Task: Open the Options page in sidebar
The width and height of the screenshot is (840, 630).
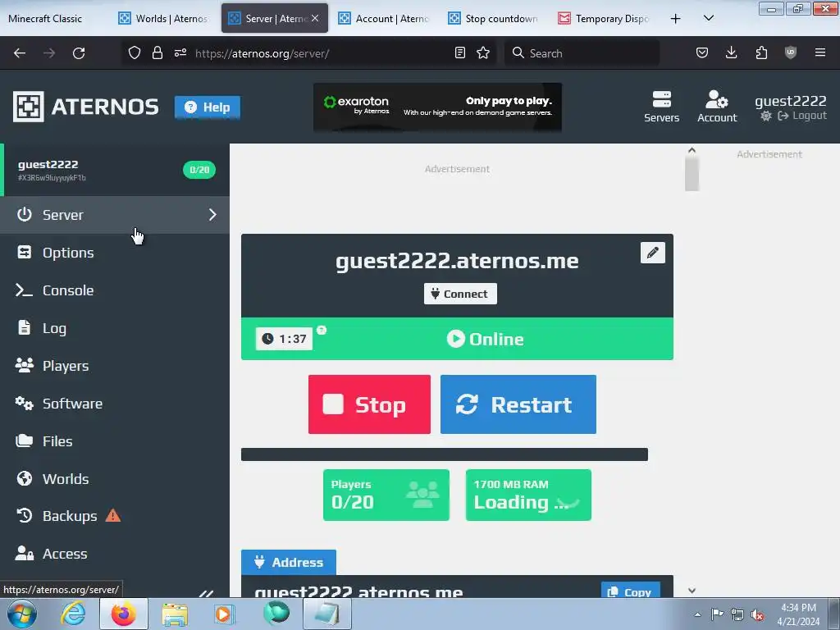Action: pos(115,253)
